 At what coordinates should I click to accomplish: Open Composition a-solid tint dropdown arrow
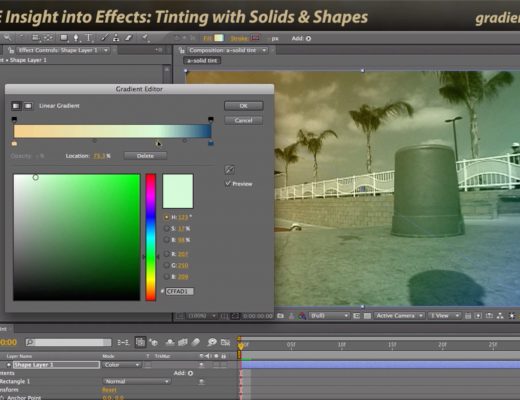point(264,50)
